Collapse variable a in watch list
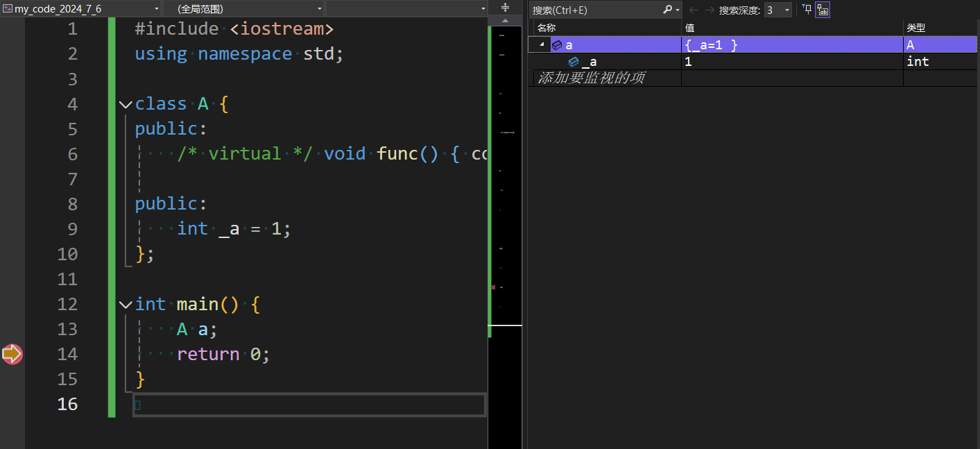Viewport: 980px width, 449px height. pyautogui.click(x=542, y=45)
